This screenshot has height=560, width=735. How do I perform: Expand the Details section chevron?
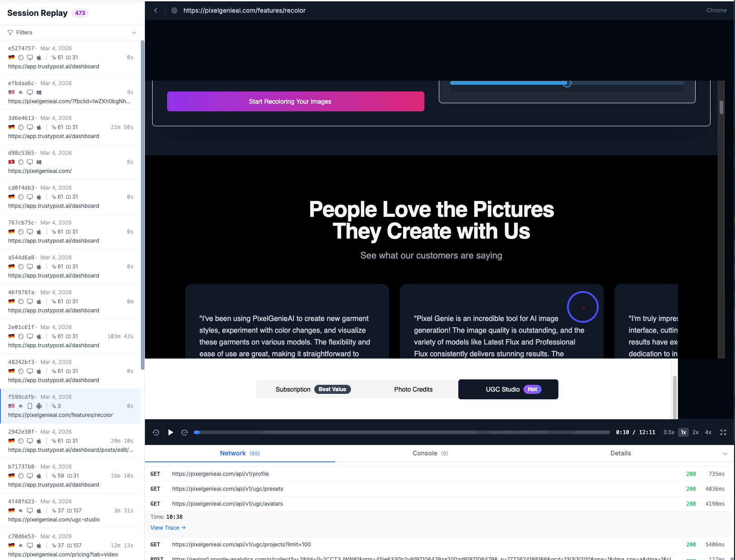[725, 453]
